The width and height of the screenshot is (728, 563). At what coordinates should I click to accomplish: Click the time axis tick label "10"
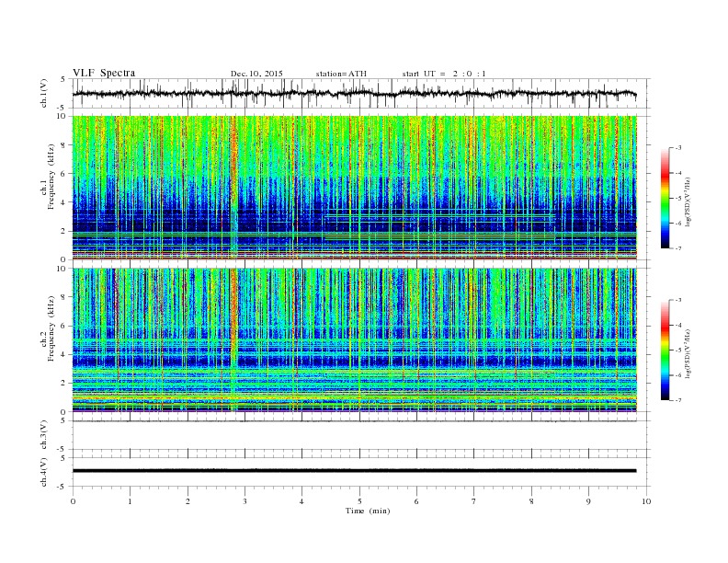click(646, 501)
